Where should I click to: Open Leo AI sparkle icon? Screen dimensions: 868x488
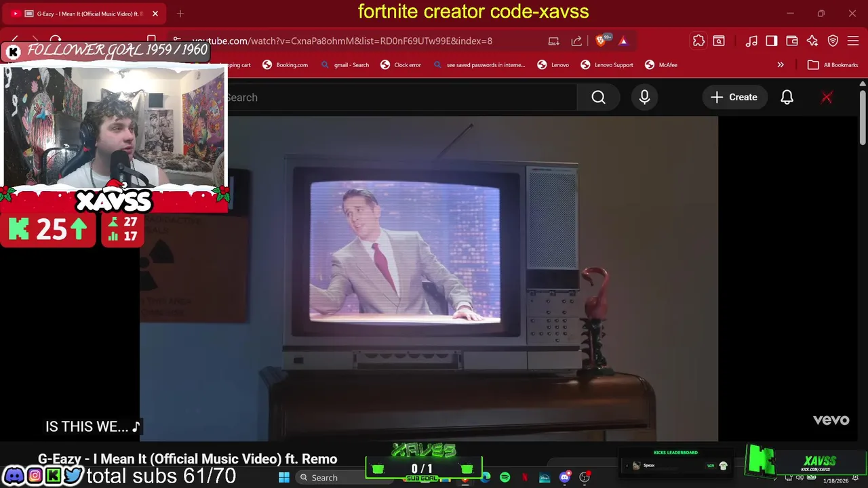[812, 41]
